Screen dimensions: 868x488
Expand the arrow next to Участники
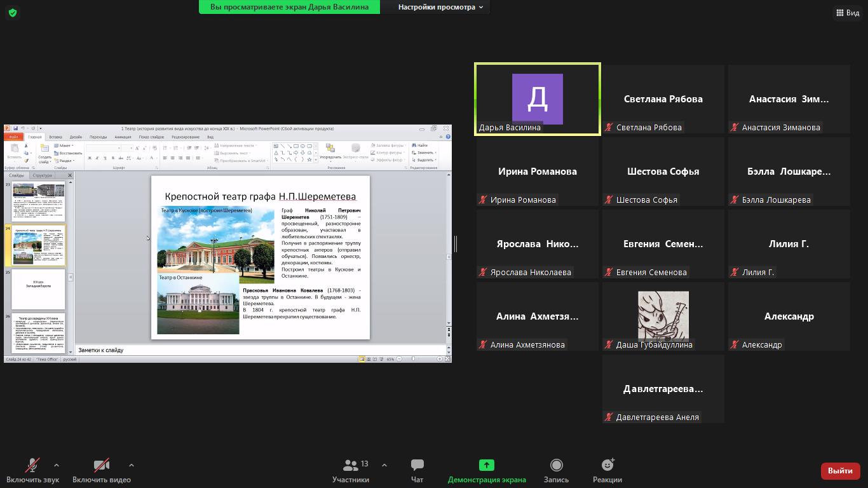[384, 465]
